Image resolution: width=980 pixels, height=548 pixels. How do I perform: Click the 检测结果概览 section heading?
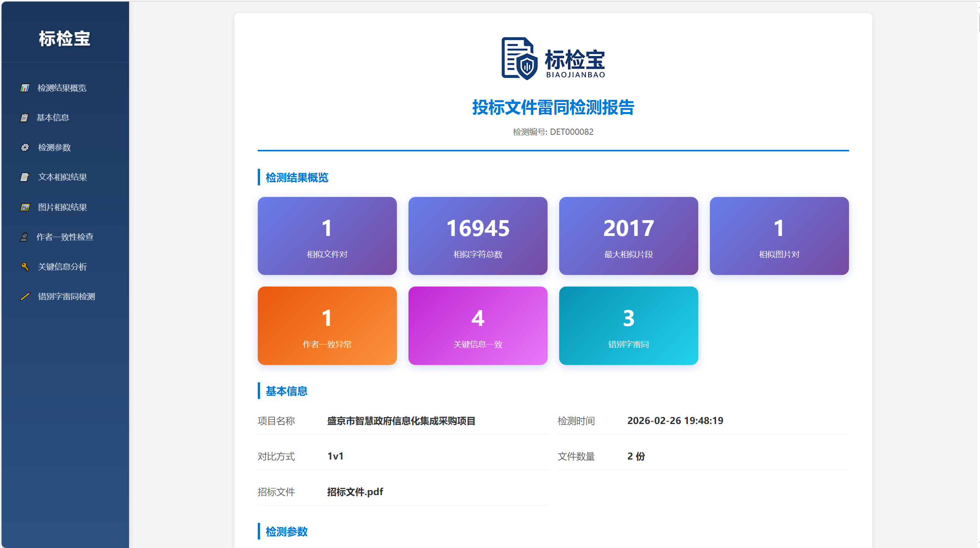[x=296, y=178]
